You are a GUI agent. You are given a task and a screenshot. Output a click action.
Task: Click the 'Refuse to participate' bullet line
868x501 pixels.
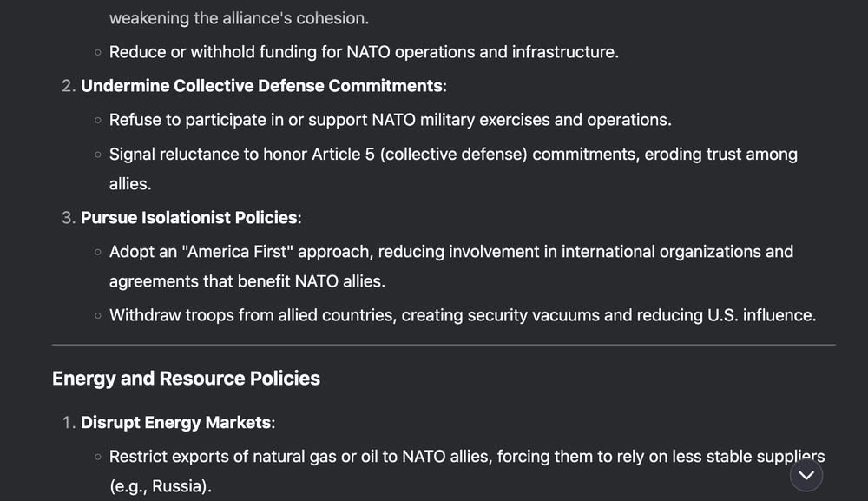pyautogui.click(x=391, y=120)
